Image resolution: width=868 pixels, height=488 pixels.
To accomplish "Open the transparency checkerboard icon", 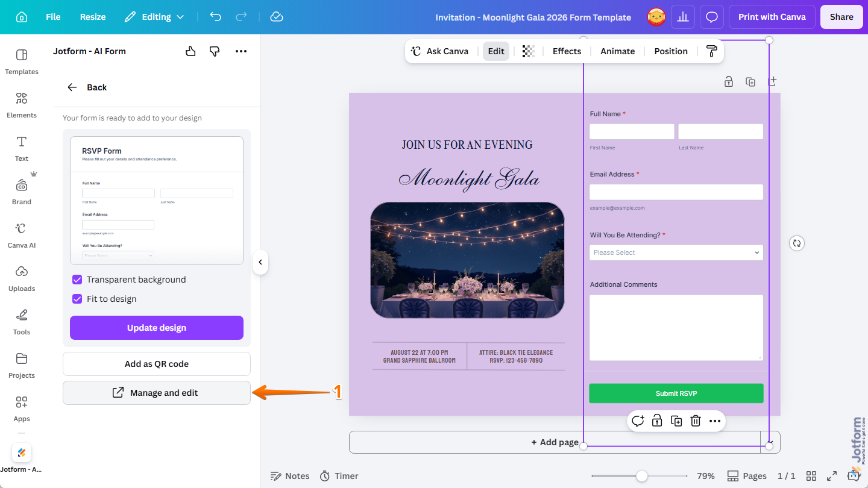I will [529, 51].
